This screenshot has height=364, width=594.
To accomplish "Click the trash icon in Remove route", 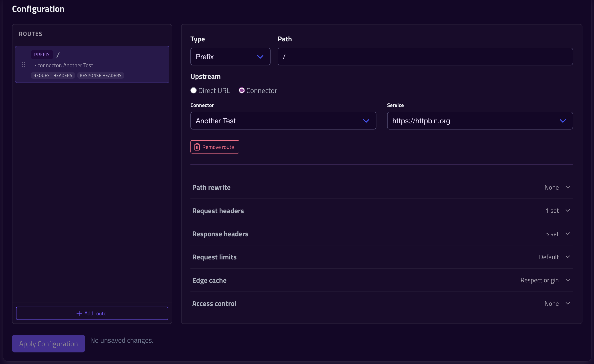I will coord(197,147).
